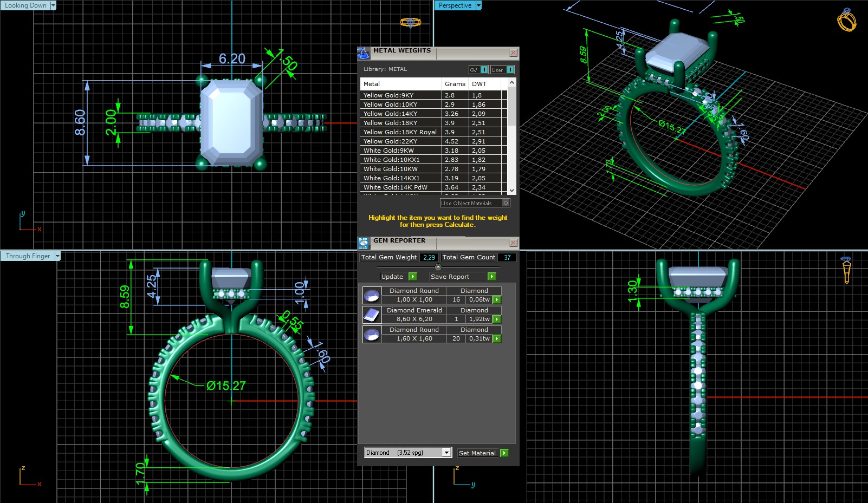Click the Perspective viewport label

click(x=455, y=5)
